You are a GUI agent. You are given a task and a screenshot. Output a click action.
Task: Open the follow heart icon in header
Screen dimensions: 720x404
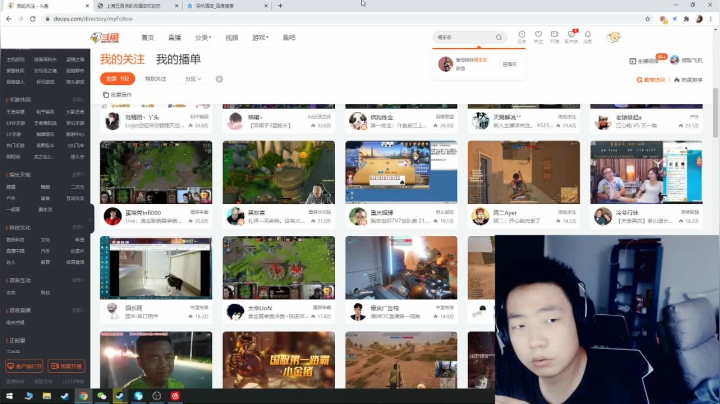(538, 34)
